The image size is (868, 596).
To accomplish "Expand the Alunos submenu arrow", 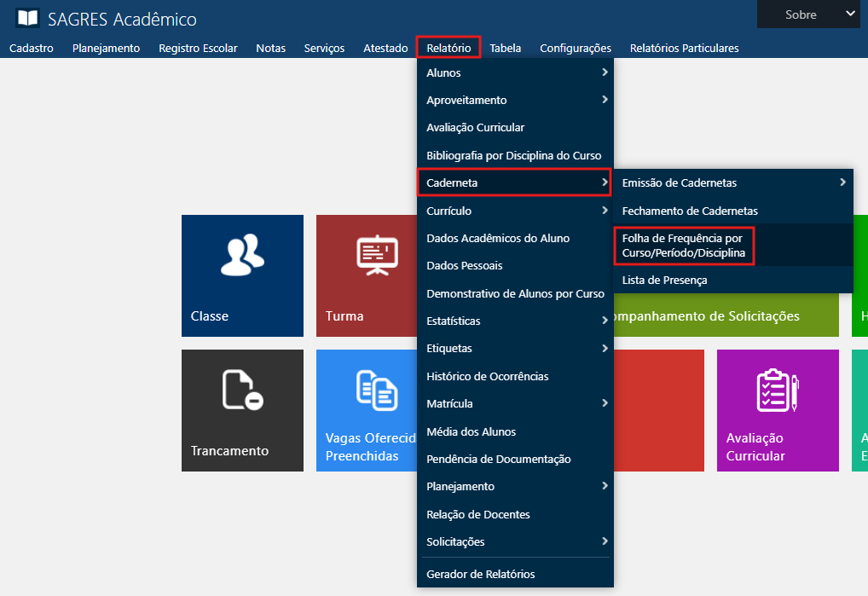I will tap(605, 72).
